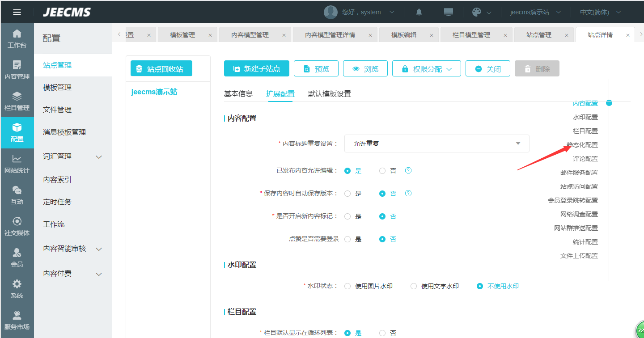The height and width of the screenshot is (338, 644).
Task: Open 工作台 in left sidebar
Action: click(x=17, y=39)
